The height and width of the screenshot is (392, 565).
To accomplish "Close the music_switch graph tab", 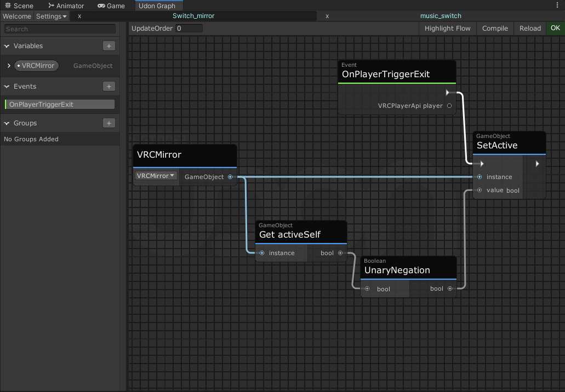I will 327,16.
